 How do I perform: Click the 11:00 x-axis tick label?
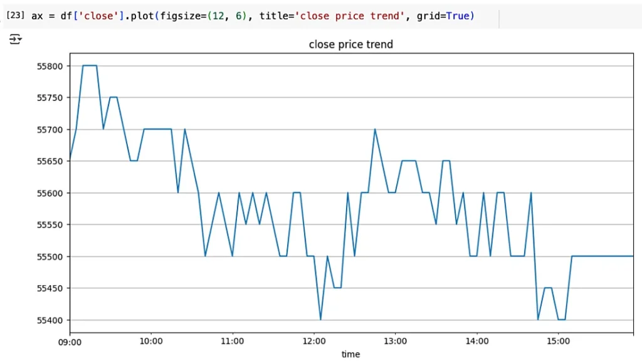point(232,341)
